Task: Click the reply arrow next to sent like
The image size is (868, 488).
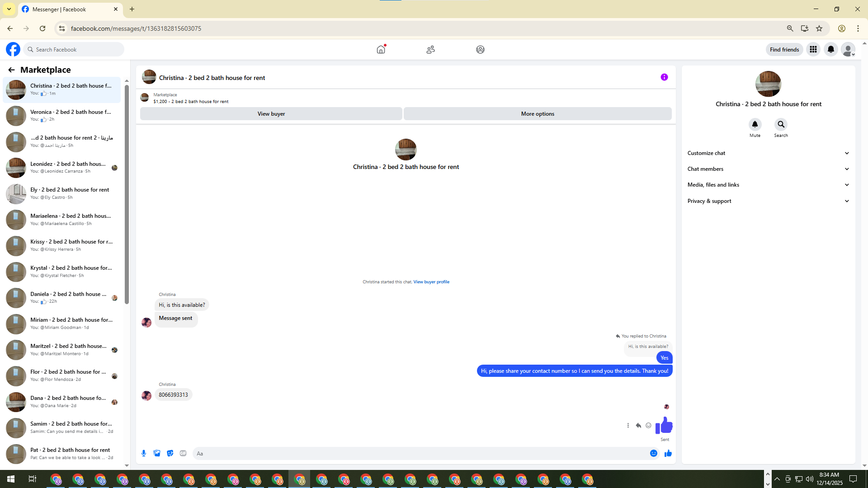Action: pyautogui.click(x=638, y=425)
